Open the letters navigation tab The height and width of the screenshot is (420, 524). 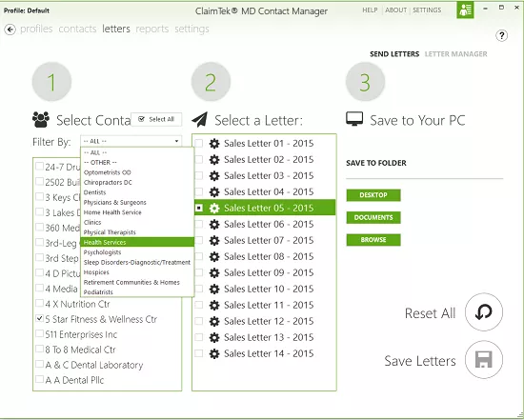[116, 30]
